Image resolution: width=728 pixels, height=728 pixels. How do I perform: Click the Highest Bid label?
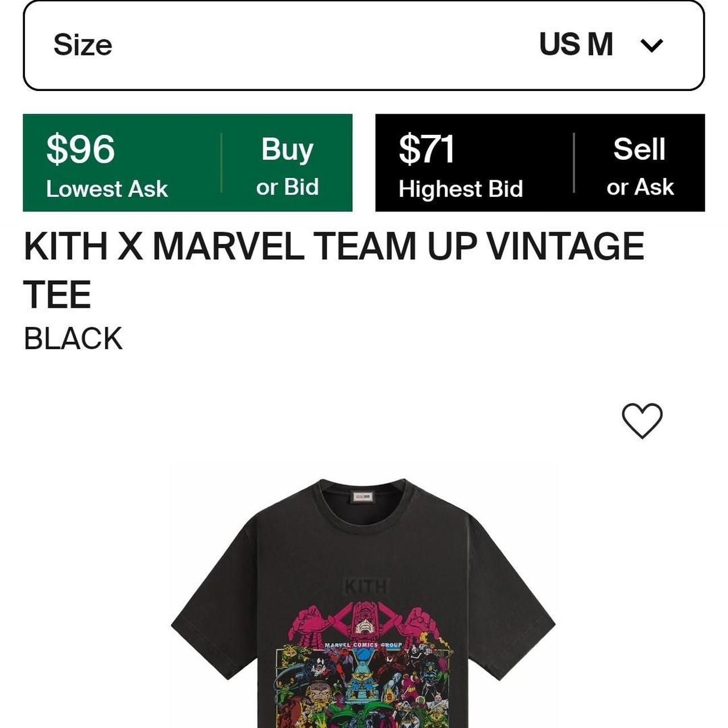coord(460,189)
